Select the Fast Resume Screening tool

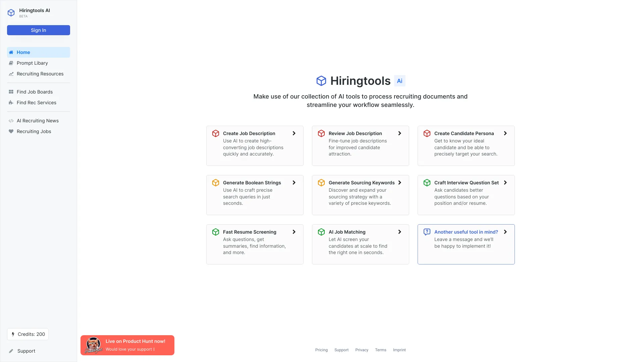tap(255, 244)
